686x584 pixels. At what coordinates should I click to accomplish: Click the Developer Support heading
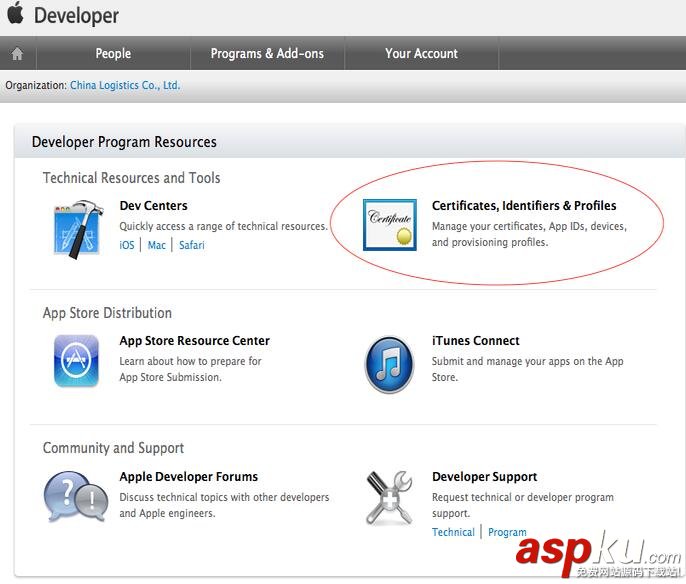coord(485,476)
